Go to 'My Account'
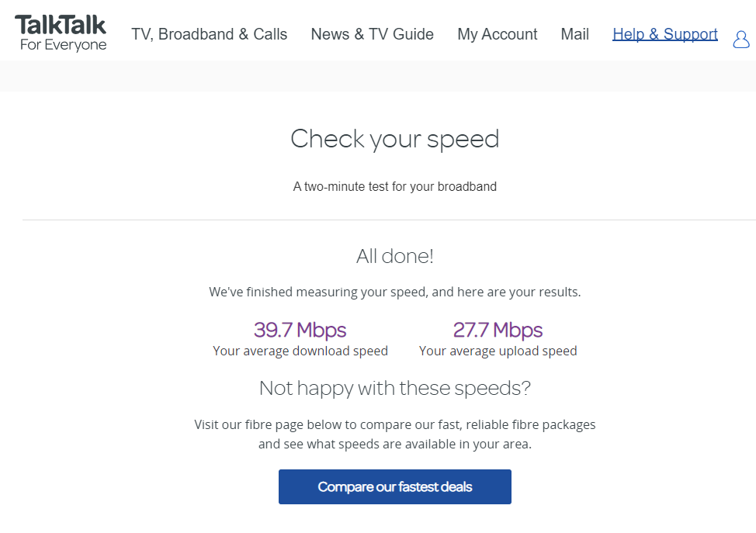Screen dimensions: 756x533 [x=497, y=34]
